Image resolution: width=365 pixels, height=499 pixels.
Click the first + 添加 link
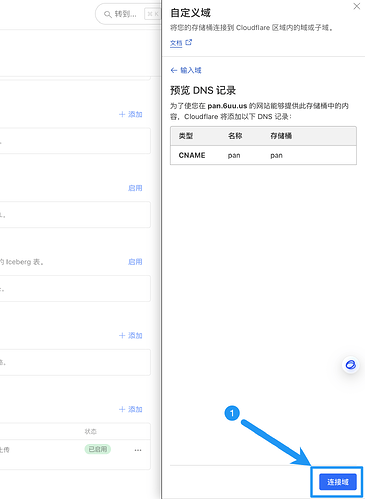[131, 114]
